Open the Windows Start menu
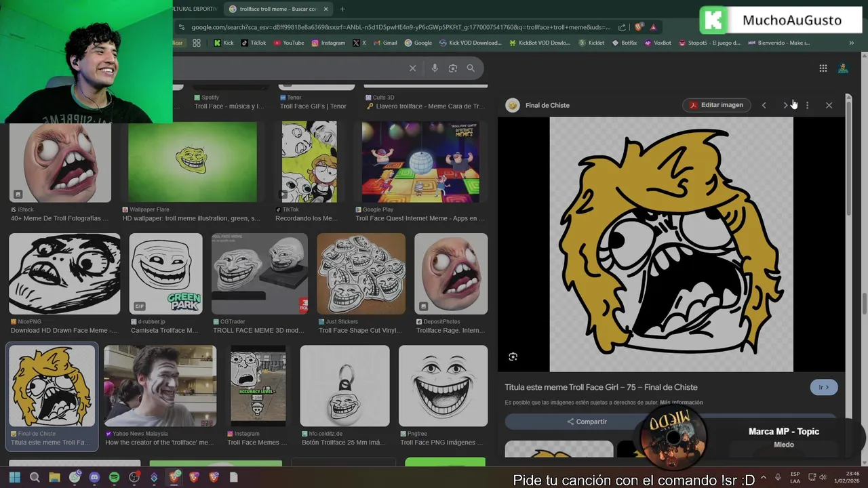Screen dimensions: 868x488 click(15, 478)
